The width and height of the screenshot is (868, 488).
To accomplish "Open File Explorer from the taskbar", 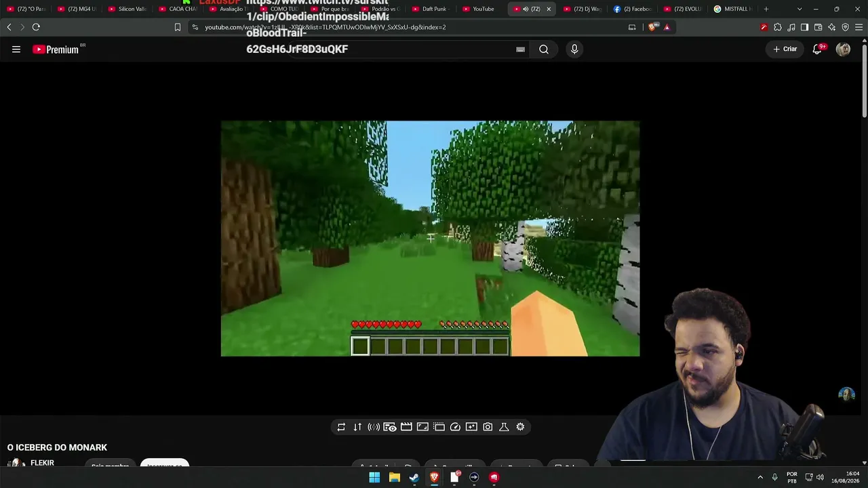I will pyautogui.click(x=394, y=477).
